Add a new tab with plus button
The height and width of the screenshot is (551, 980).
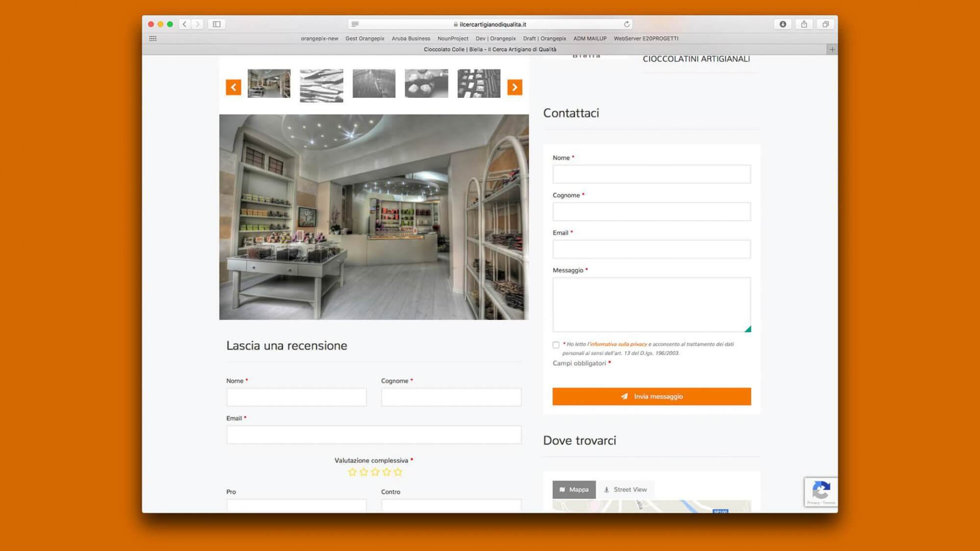click(x=832, y=49)
